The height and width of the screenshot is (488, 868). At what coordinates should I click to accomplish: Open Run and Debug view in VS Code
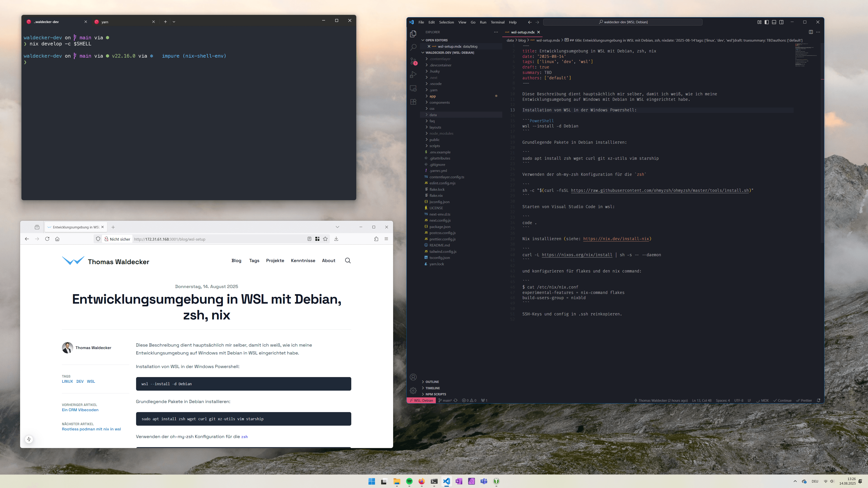coord(413,75)
